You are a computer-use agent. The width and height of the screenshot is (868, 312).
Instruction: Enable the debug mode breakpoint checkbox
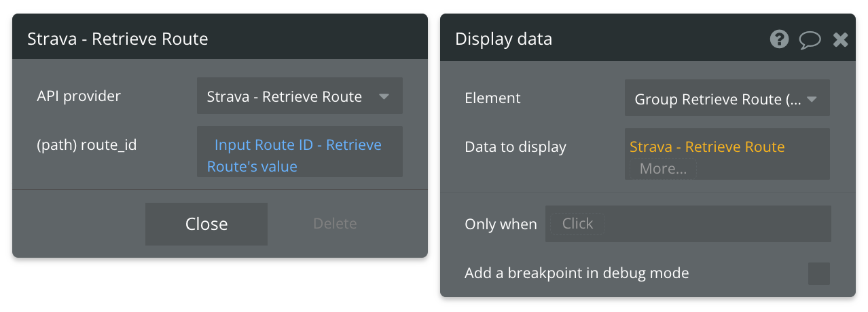point(818,274)
